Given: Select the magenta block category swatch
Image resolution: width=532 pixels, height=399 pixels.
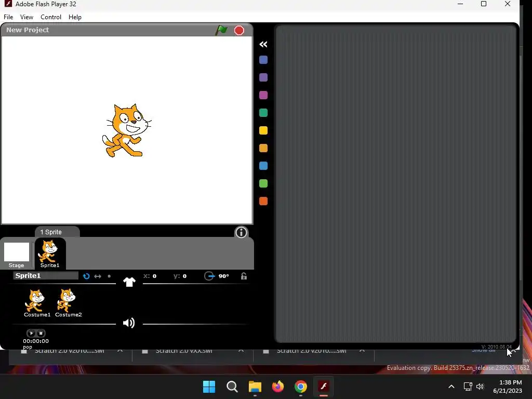Looking at the screenshot, I should pyautogui.click(x=263, y=96).
